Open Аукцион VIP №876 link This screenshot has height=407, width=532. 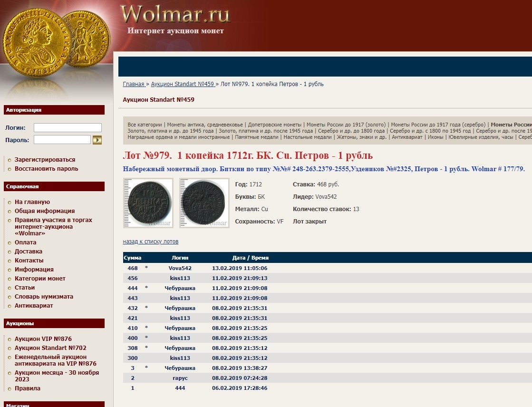point(43,339)
